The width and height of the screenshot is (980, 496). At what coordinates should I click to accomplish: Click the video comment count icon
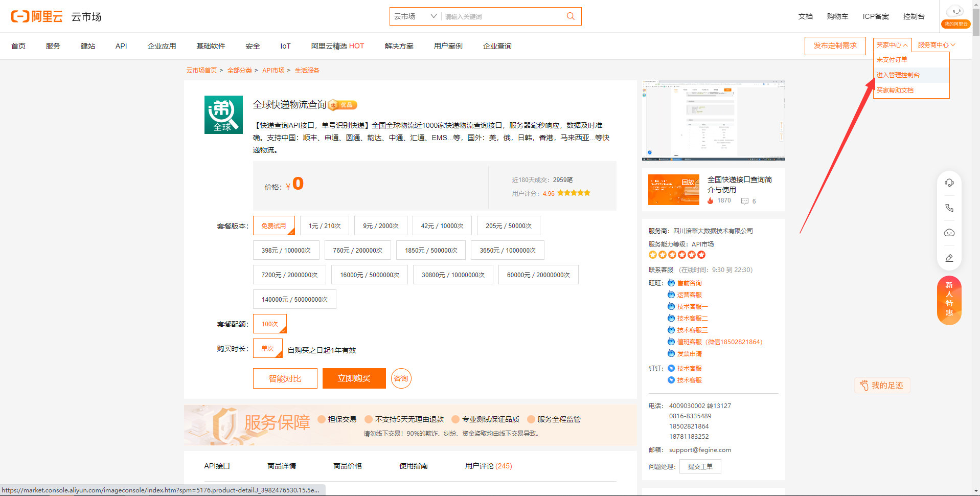(745, 201)
